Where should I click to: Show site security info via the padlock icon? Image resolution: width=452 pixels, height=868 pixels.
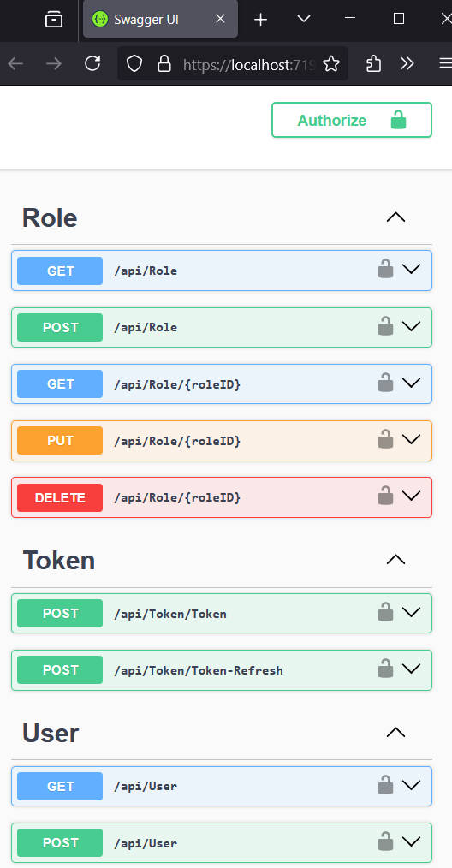[x=164, y=64]
